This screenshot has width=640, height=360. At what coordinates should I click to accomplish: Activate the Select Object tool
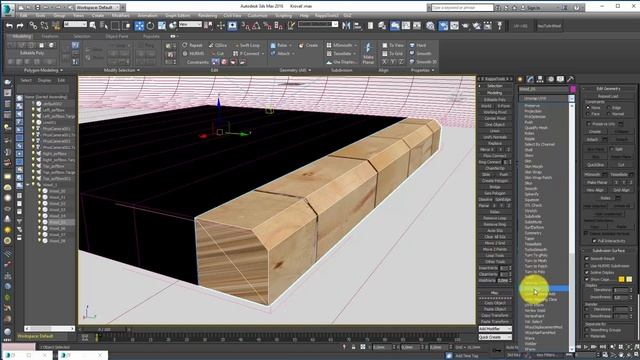click(x=93, y=26)
